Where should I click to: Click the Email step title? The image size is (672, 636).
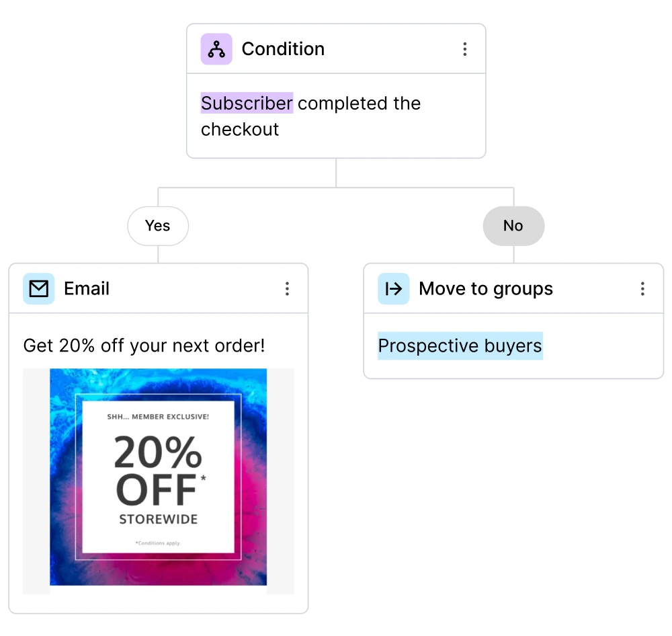[87, 288]
